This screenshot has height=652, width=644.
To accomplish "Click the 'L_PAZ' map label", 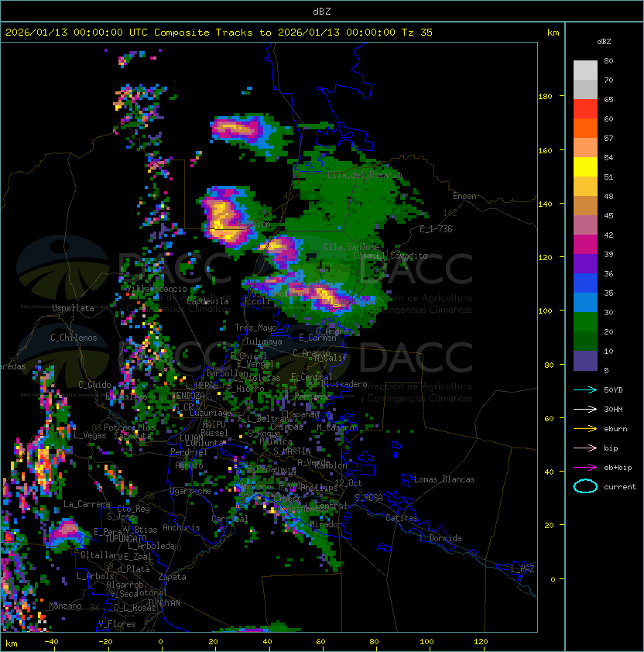I will click(523, 569).
